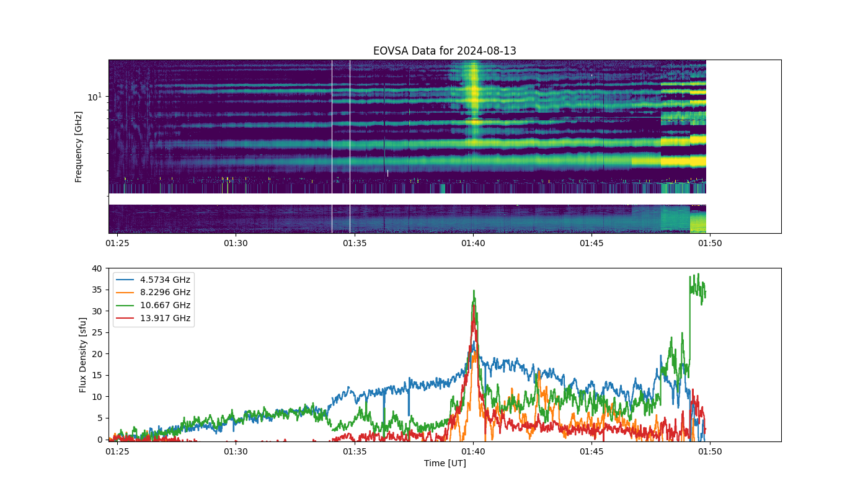This screenshot has width=868, height=496.
Task: Click 01:35 label under flux density plot
Action: point(355,452)
